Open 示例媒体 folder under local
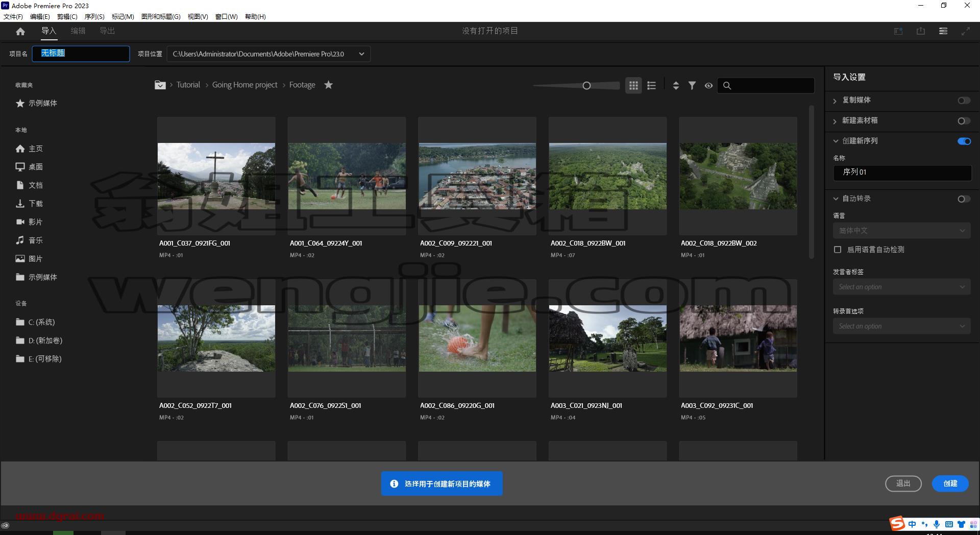This screenshot has width=980, height=535. pyautogui.click(x=36, y=277)
